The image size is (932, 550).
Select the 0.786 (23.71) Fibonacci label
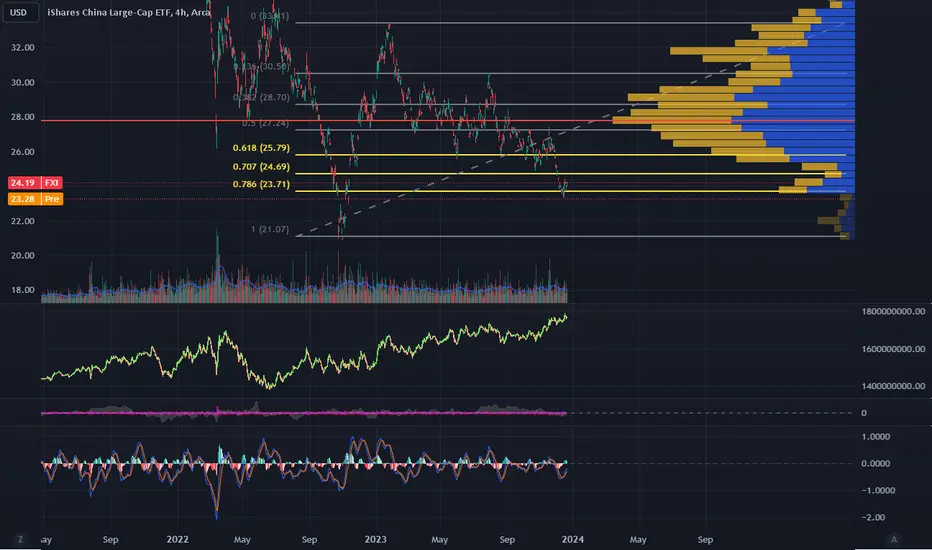(x=261, y=184)
